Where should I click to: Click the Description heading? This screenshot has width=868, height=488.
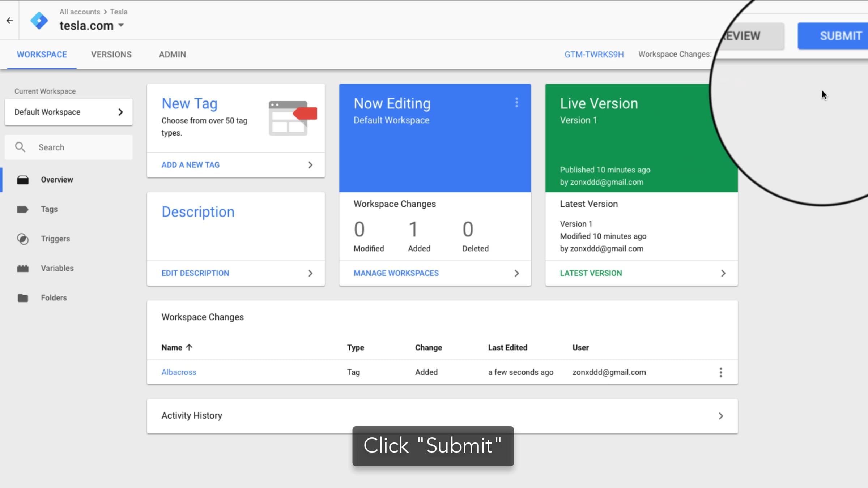(x=198, y=212)
